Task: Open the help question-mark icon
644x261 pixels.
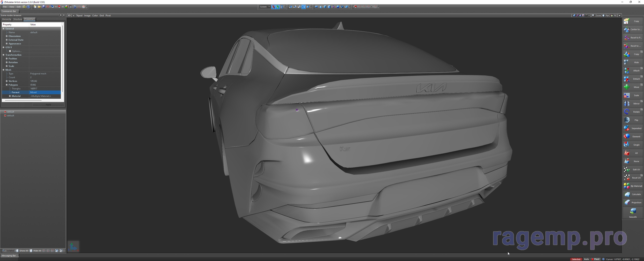Action: tap(28, 7)
